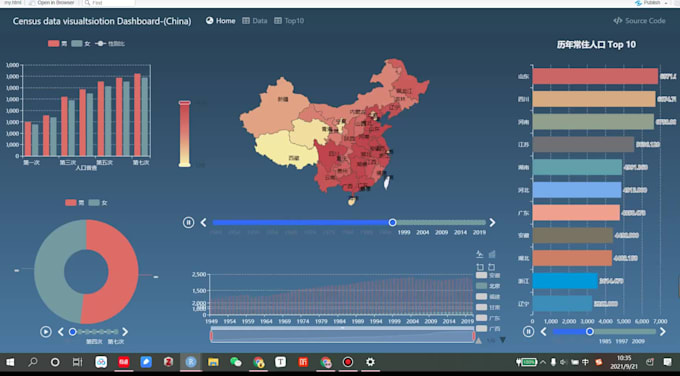Switch to the Top10 tab

(x=289, y=21)
